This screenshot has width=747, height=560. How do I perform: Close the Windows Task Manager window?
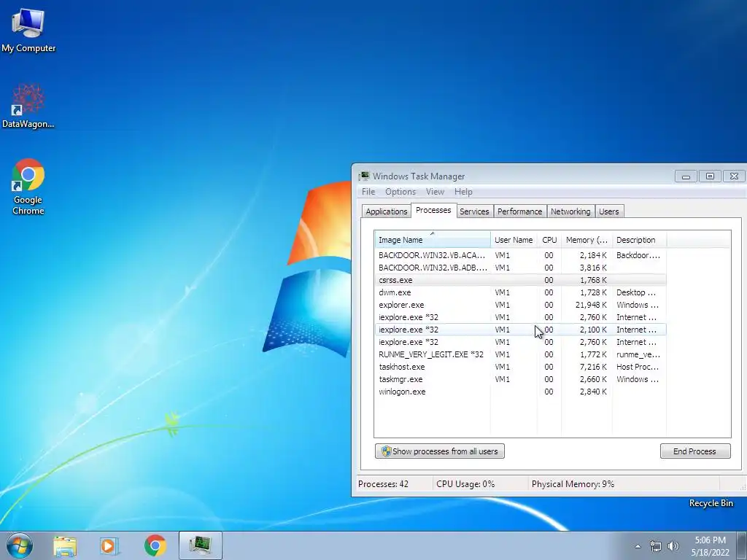click(734, 176)
